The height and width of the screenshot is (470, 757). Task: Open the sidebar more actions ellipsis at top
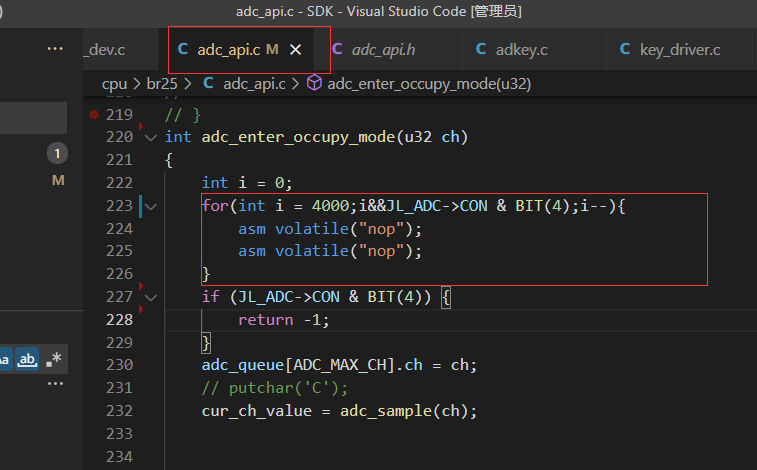(x=55, y=49)
